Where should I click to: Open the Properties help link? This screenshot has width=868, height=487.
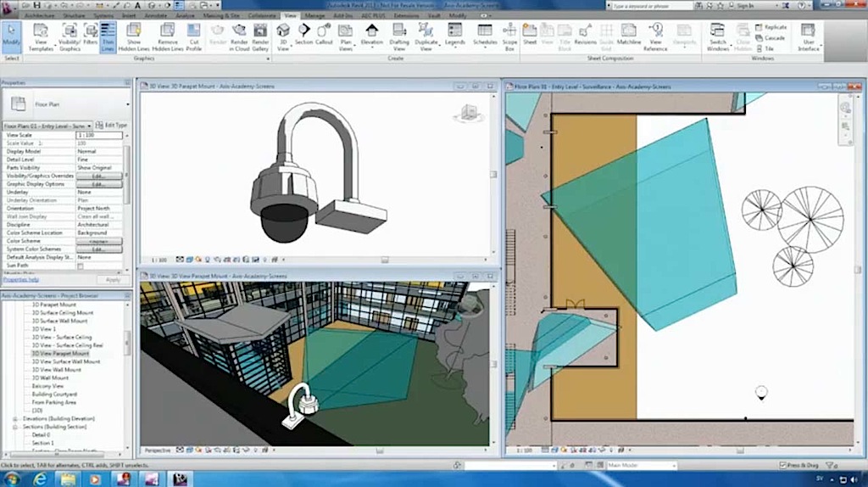click(x=20, y=278)
